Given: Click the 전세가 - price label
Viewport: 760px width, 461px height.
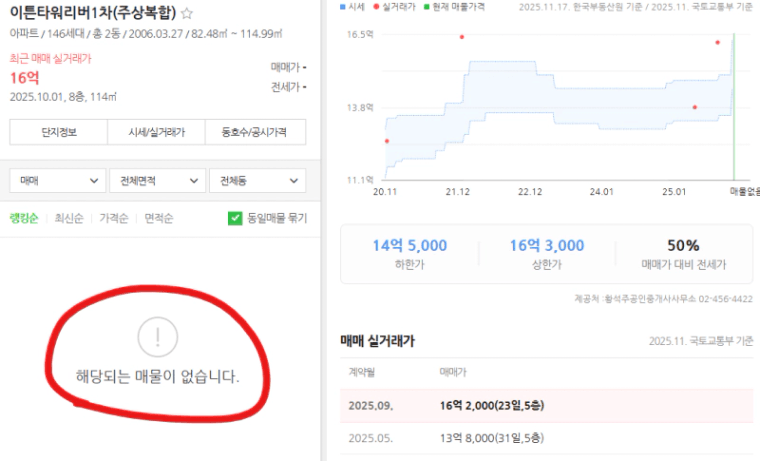Looking at the screenshot, I should [288, 87].
